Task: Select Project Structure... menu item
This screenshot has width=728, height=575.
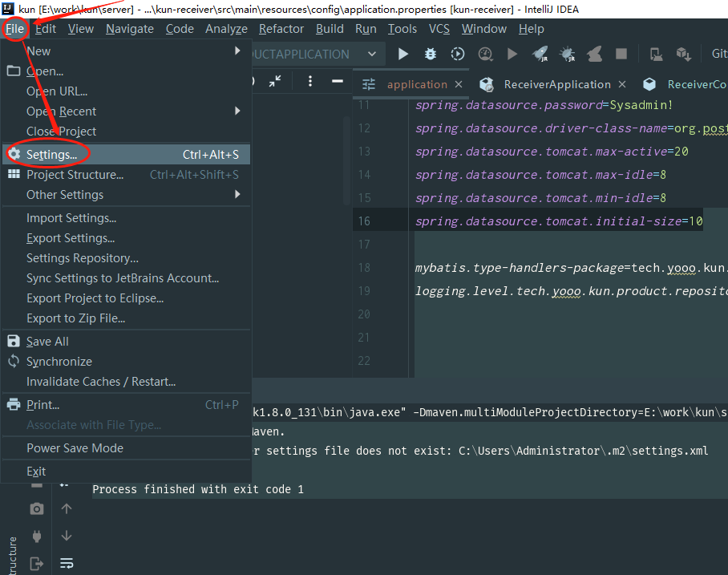Action: click(x=127, y=175)
